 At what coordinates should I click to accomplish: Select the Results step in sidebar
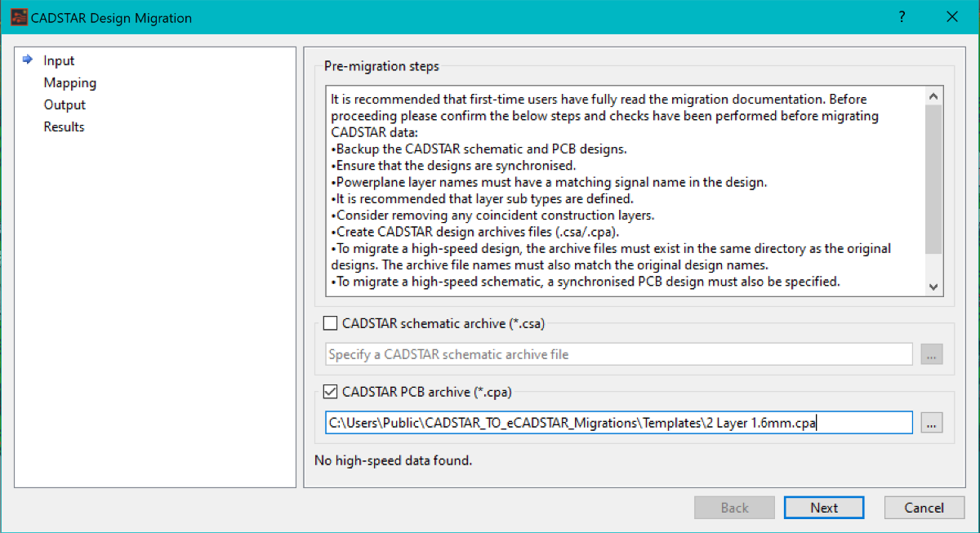(x=64, y=127)
